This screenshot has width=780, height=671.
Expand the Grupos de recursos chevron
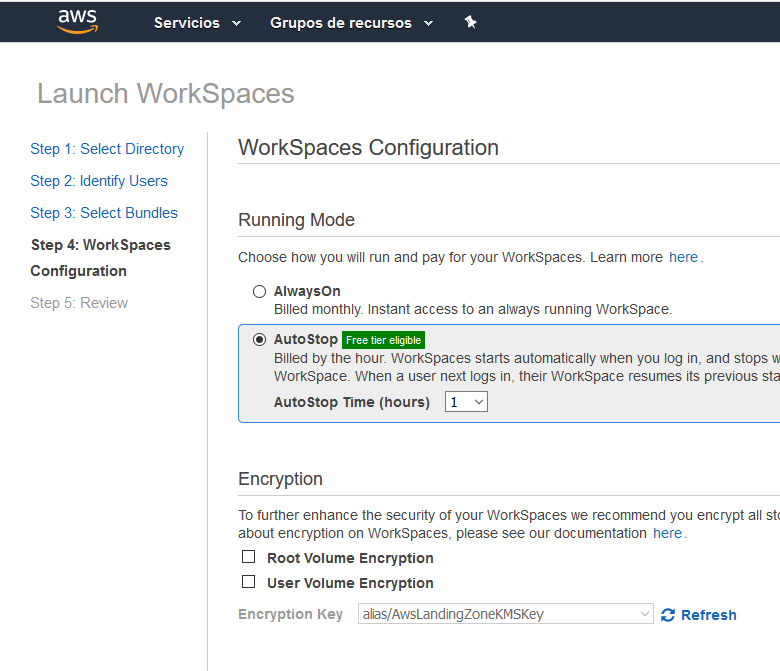tap(428, 23)
